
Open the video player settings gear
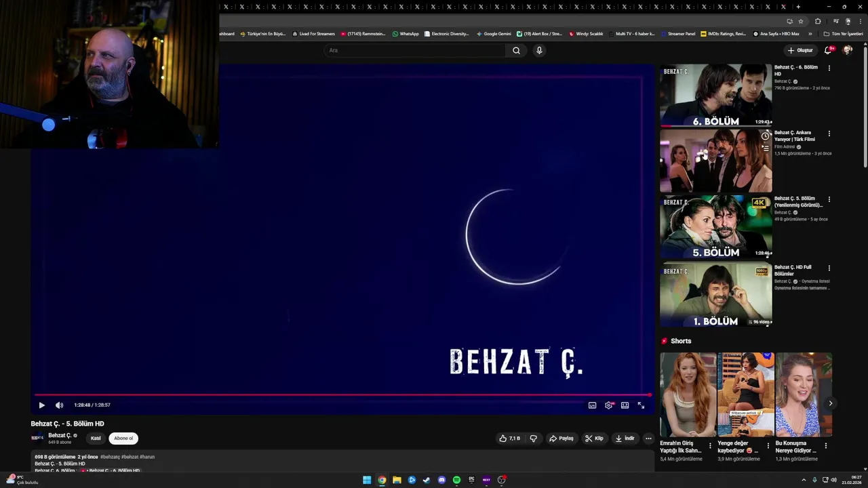(x=609, y=405)
